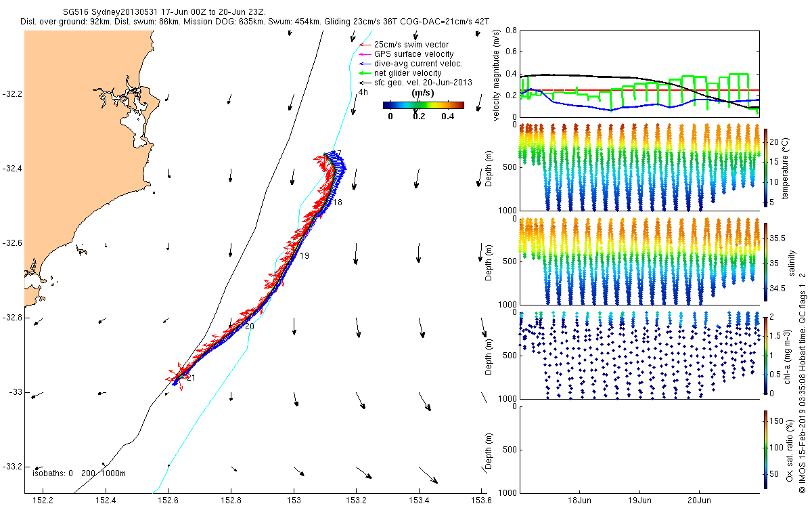This screenshot has height=508, width=812.
Task: Click the black sfc geo. vel. legend arrow
Action: point(363,83)
